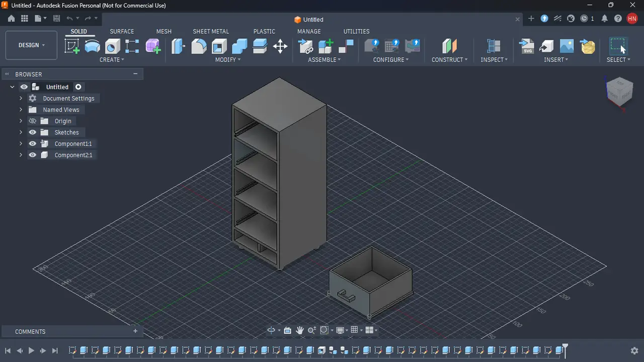Screen dimensions: 644x362
Task: Open the MODIFY dropdown menu
Action: click(x=228, y=59)
